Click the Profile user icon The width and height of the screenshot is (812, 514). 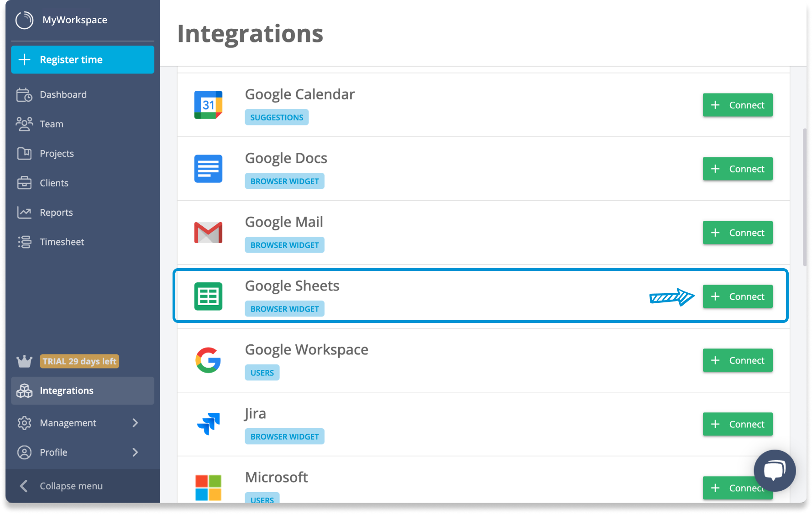(x=24, y=452)
